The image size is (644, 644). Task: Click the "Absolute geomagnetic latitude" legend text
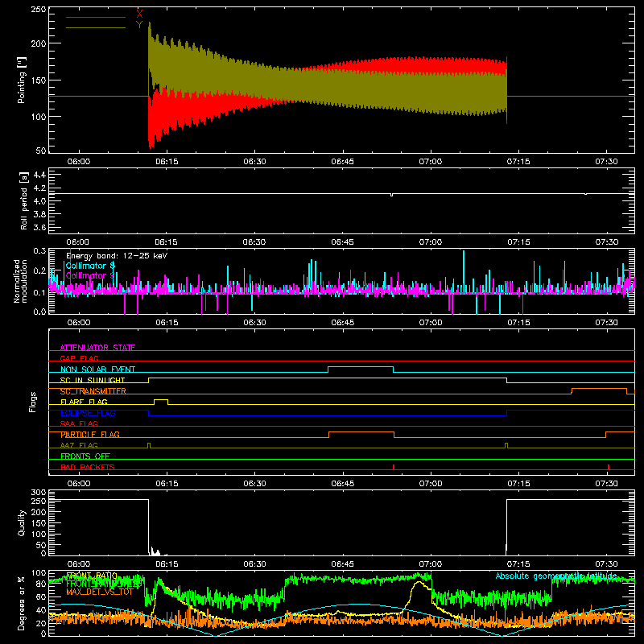click(x=556, y=576)
